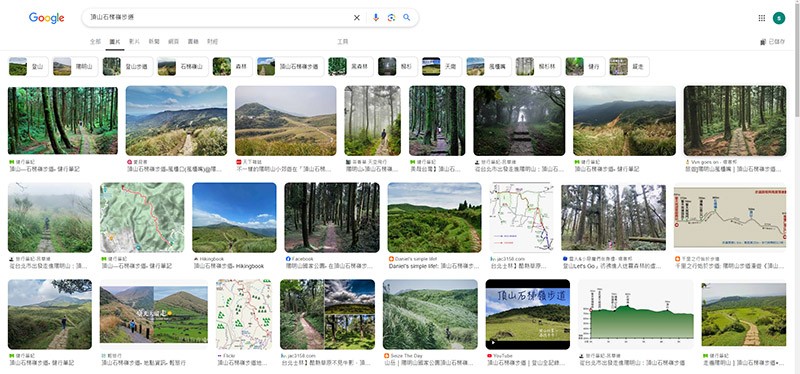
Task: Filter by the 柳杉林 chip
Action: pyautogui.click(x=538, y=66)
